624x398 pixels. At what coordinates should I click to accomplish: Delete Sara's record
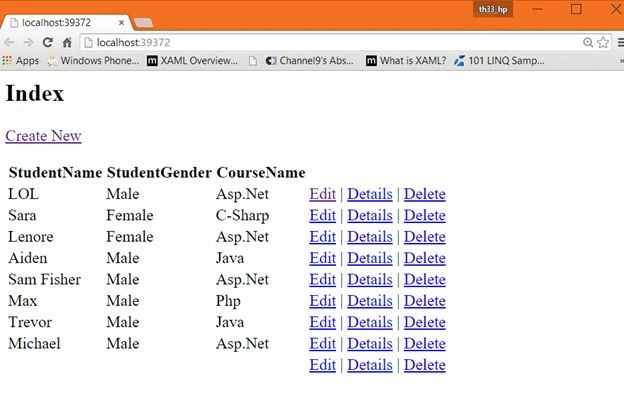[425, 216]
